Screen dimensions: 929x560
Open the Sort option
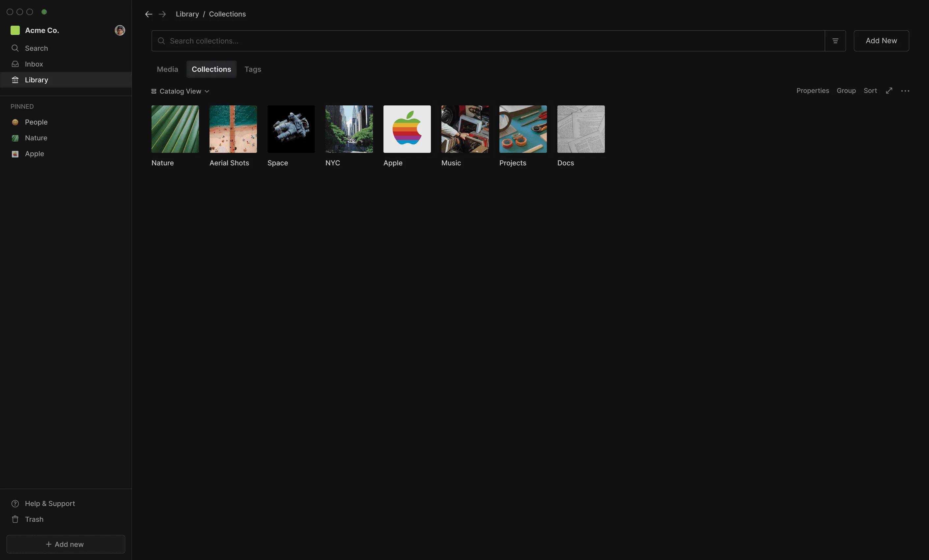pyautogui.click(x=870, y=91)
